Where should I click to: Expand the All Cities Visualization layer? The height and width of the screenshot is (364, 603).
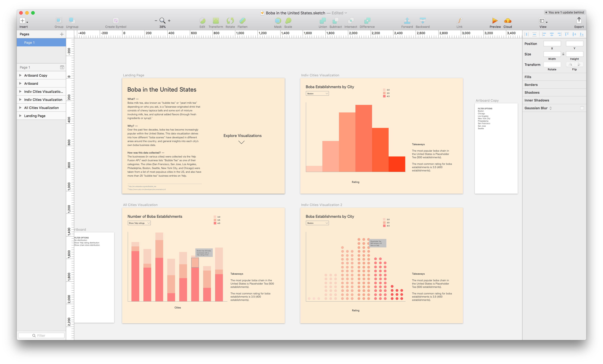coord(20,108)
